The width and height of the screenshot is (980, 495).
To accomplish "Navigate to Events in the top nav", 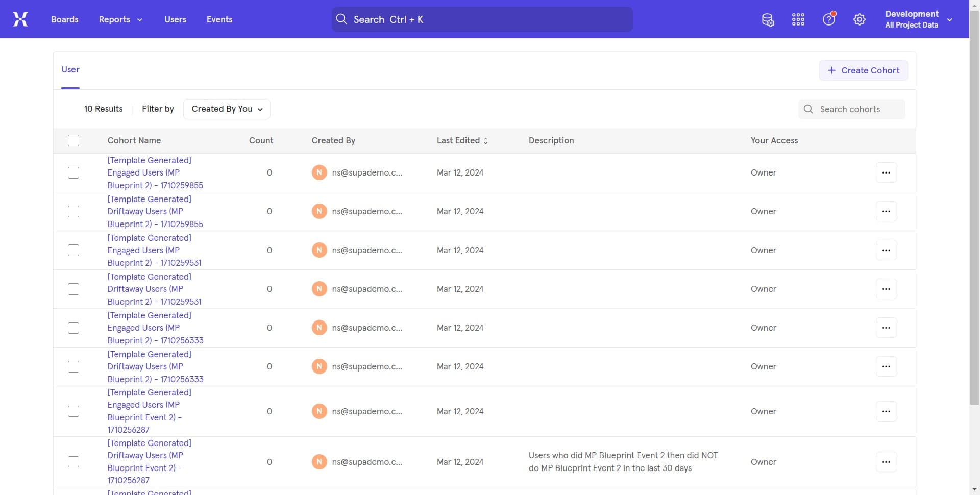I will [x=219, y=19].
